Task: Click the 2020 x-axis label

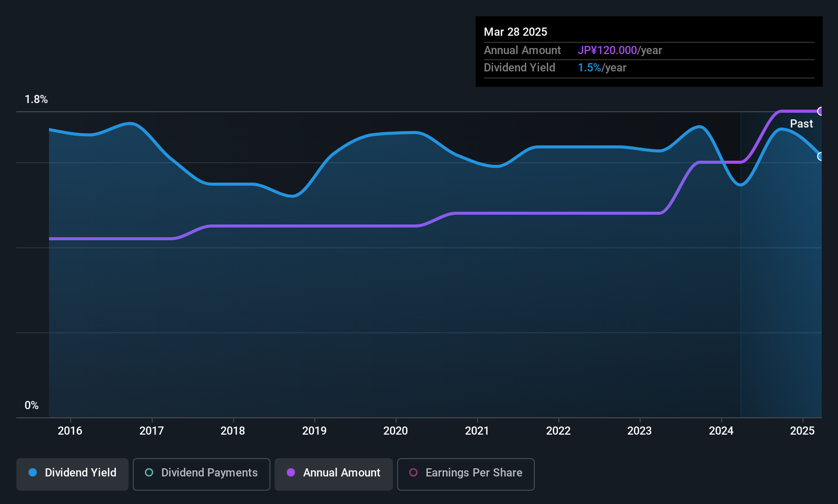Action: click(x=396, y=431)
